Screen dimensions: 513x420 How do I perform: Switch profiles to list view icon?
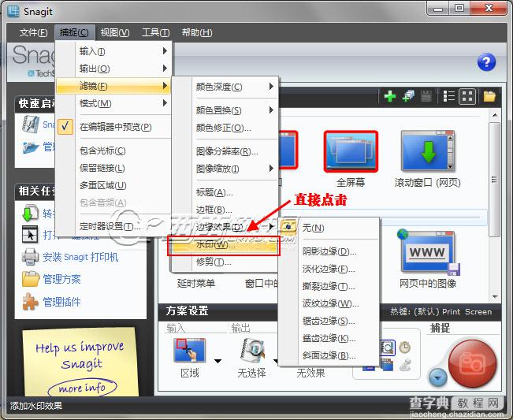[x=448, y=96]
